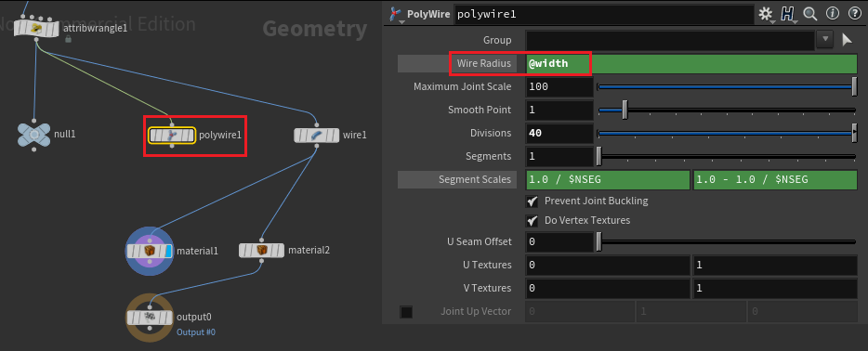Toggle Do Vertex Textures checkbox
This screenshot has width=868, height=351.
(x=533, y=221)
